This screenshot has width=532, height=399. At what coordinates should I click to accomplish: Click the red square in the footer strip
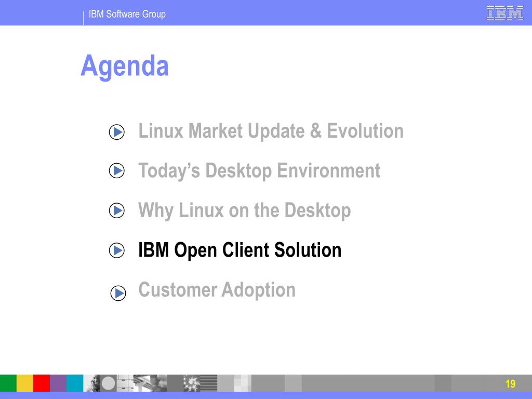pos(42,383)
